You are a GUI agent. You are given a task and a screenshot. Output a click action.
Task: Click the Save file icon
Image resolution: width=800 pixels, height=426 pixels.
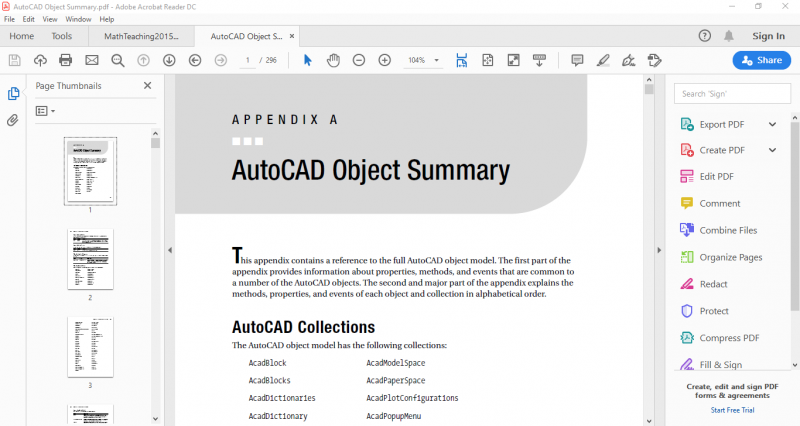[x=15, y=60]
